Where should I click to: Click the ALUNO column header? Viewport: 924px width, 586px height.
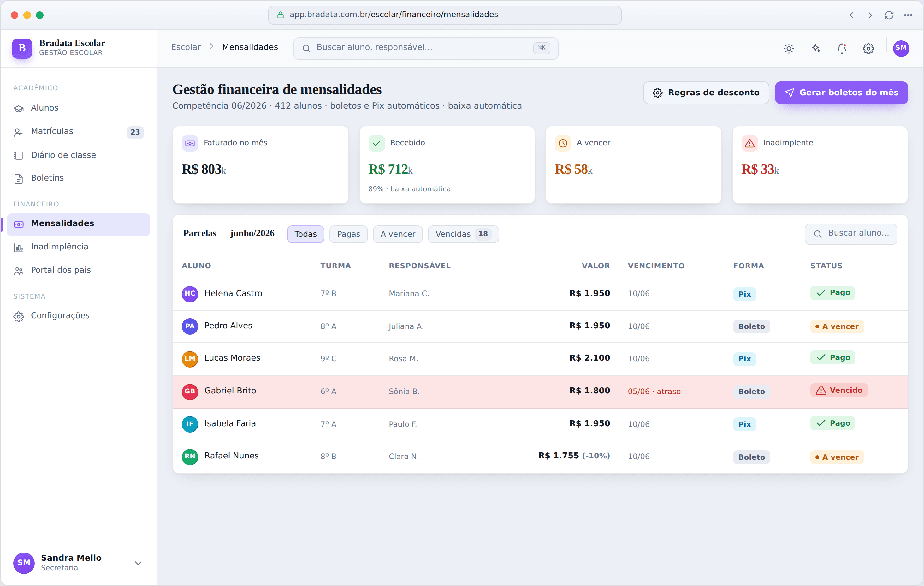(x=196, y=266)
